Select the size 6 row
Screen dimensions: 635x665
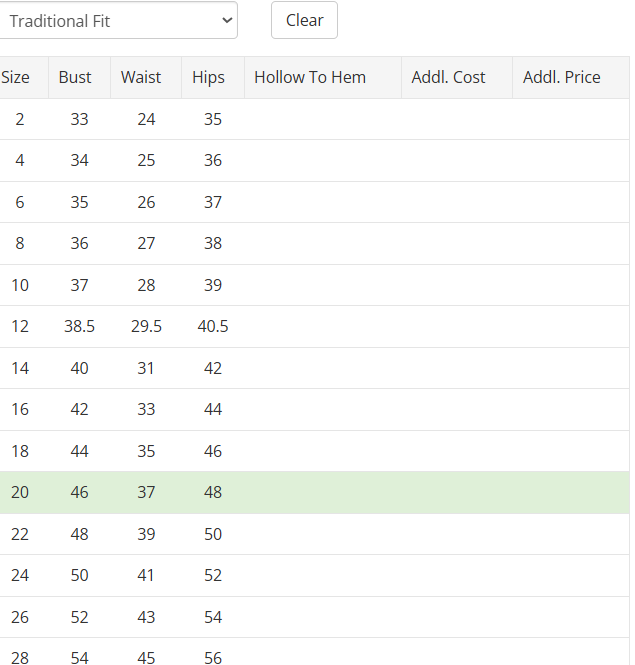[20, 202]
